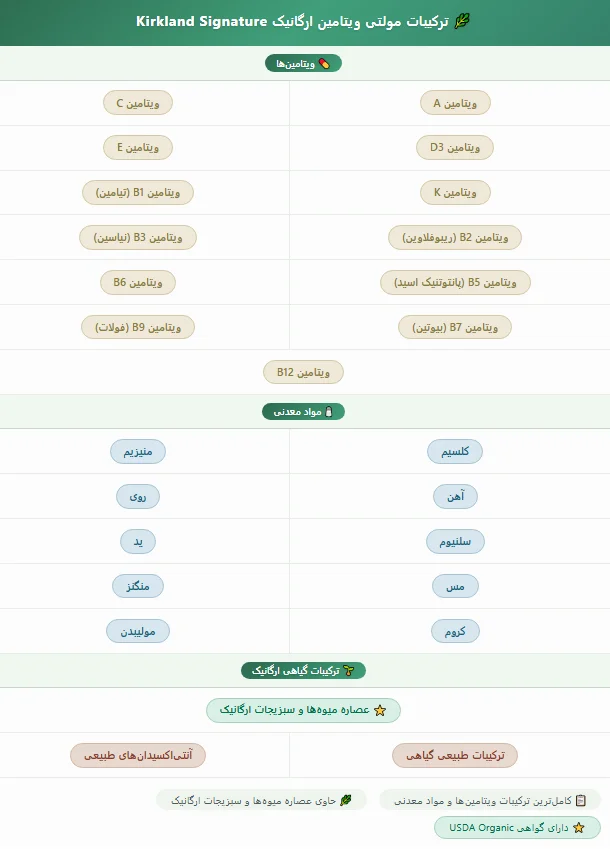The height and width of the screenshot is (849, 610).
Task: Click the ویتامین B5 (پانتوتنیک اسید) pill
Action: click(x=455, y=283)
